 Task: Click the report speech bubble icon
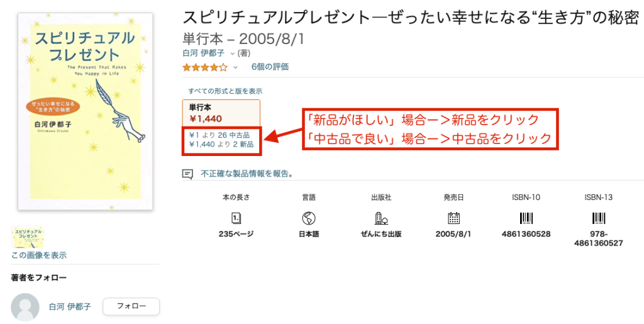(x=187, y=174)
